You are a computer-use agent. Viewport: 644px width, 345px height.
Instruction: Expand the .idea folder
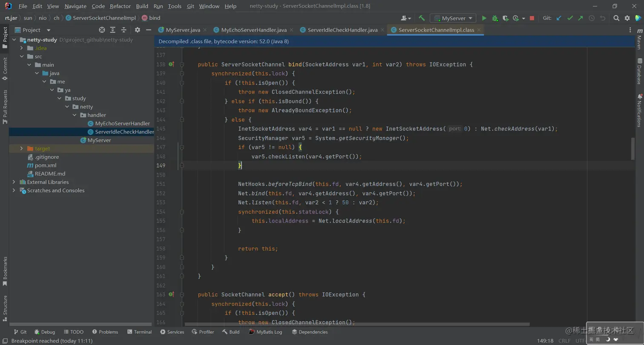click(x=22, y=48)
